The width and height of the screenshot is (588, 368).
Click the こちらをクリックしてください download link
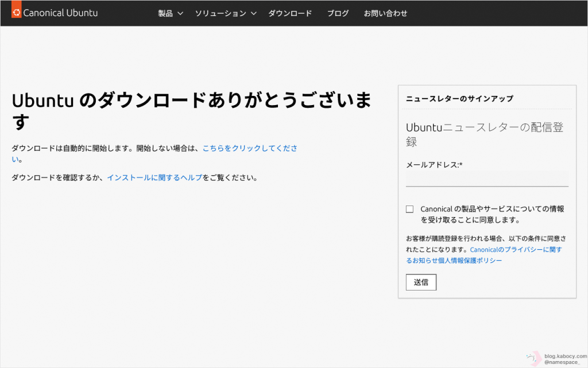(250, 148)
